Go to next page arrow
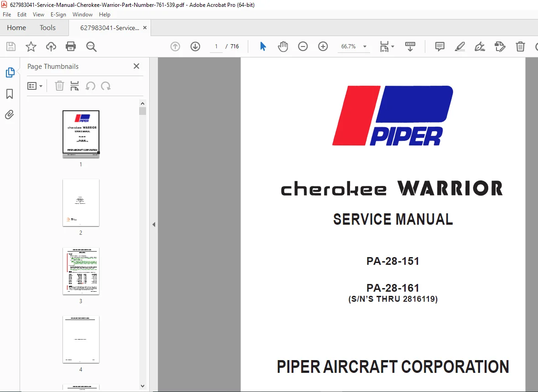Image resolution: width=538 pixels, height=392 pixels. click(195, 46)
